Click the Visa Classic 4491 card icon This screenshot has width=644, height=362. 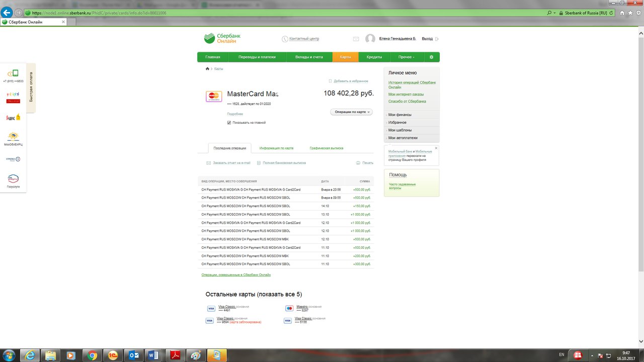211,309
